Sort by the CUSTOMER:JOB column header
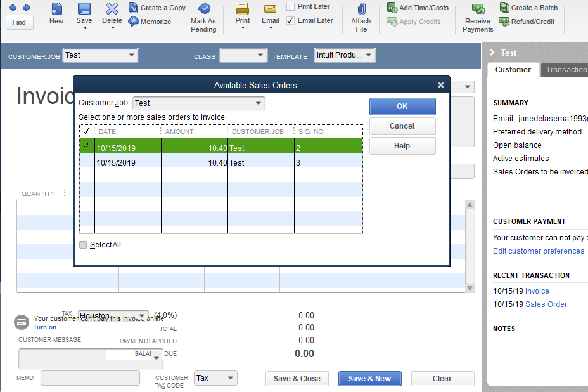This screenshot has width=588, height=392. 258,131
